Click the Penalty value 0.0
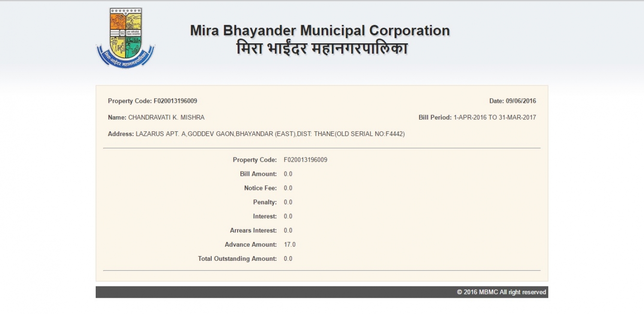The image size is (644, 314). (288, 202)
